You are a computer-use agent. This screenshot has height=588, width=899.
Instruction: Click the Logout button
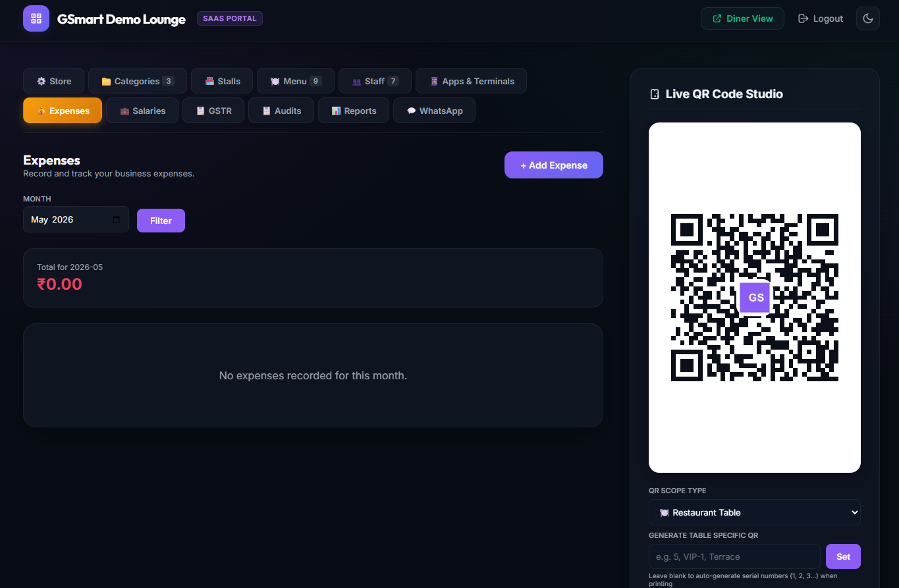(x=821, y=18)
